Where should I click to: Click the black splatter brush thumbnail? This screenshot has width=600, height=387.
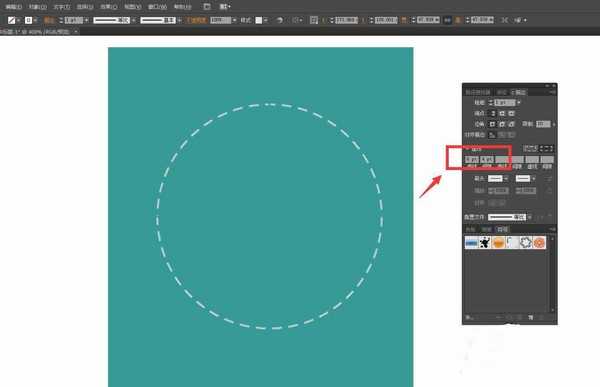(485, 242)
